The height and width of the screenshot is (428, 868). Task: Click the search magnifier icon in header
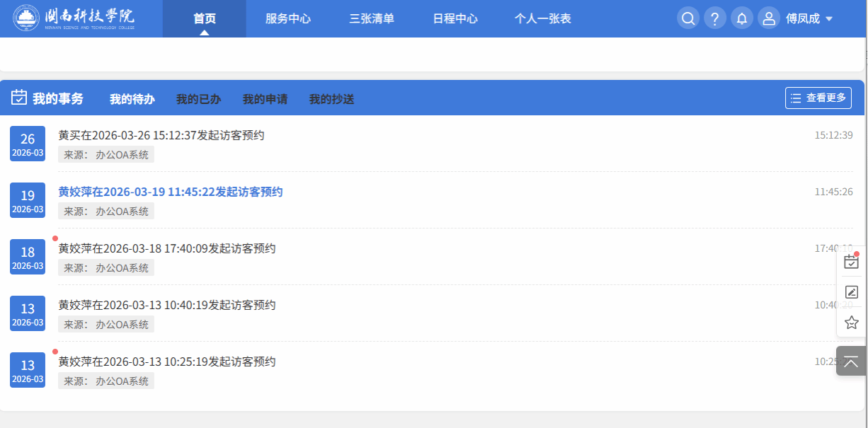point(687,18)
